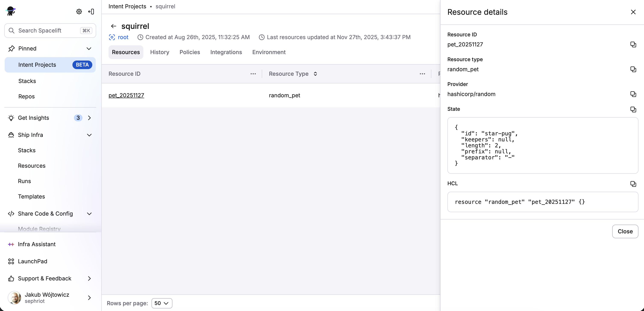Screen dimensions: 644x311
Task: Dismiss Resource details with the Close button
Action: (625, 231)
